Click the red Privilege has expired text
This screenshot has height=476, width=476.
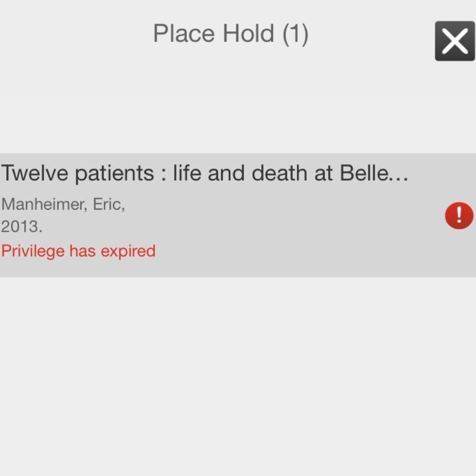click(x=78, y=251)
